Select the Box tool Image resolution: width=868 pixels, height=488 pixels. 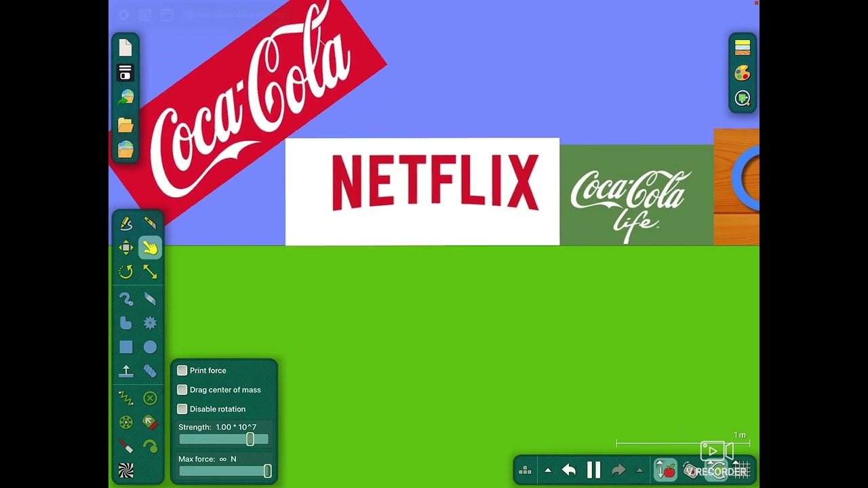tap(126, 347)
